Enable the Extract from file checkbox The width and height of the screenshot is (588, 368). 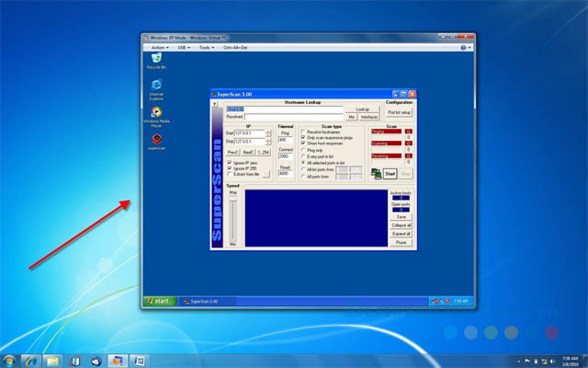[x=230, y=174]
